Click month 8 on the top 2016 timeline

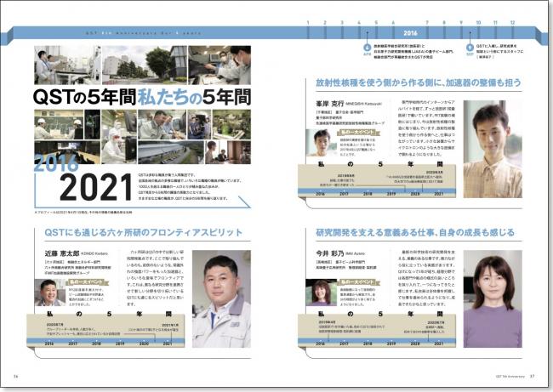click(444, 23)
